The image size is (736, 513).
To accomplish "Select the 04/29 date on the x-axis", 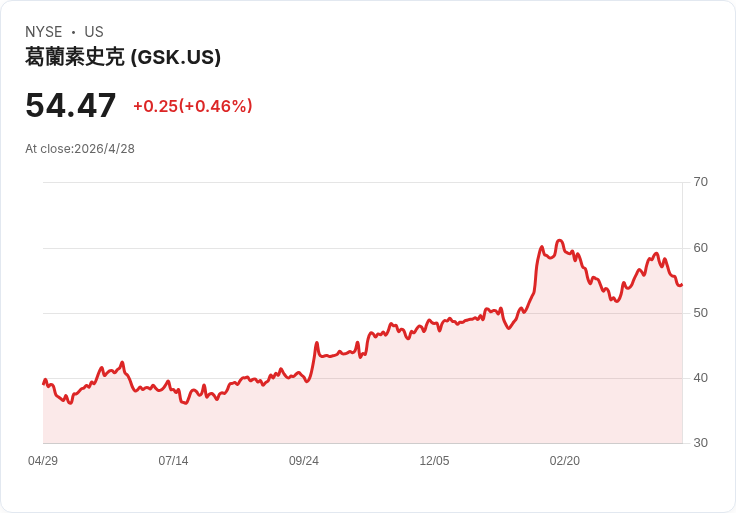I will [43, 461].
